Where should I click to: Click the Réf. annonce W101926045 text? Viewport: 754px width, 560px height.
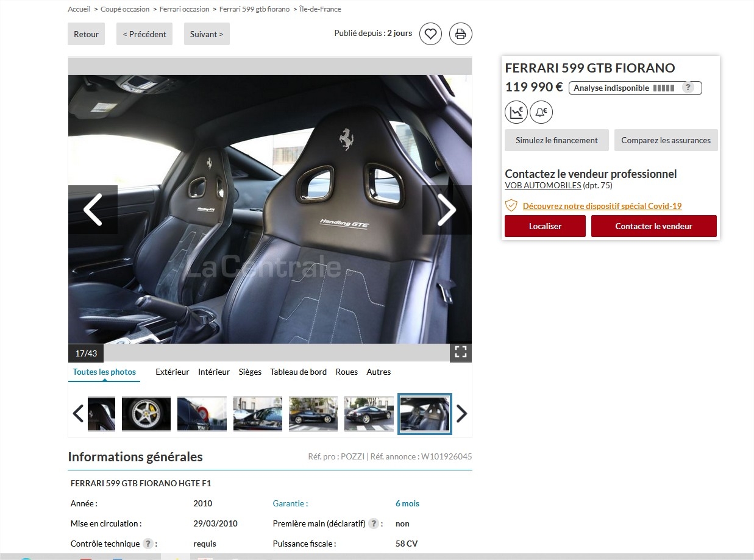tap(421, 456)
